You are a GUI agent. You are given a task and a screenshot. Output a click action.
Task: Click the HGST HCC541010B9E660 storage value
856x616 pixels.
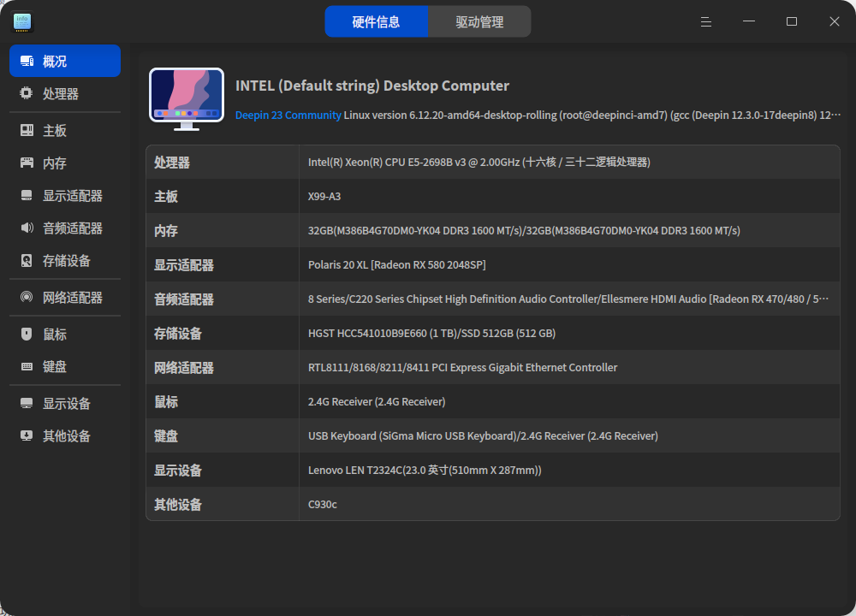pyautogui.click(x=431, y=334)
